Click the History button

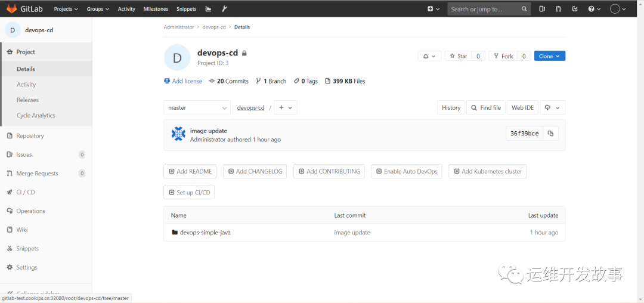coord(451,107)
